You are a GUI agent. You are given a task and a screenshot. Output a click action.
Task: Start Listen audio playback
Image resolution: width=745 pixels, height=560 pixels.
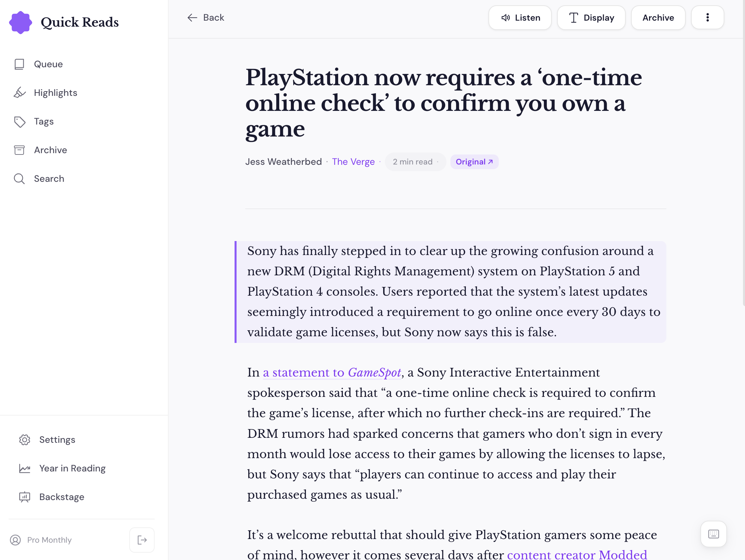pos(520,18)
